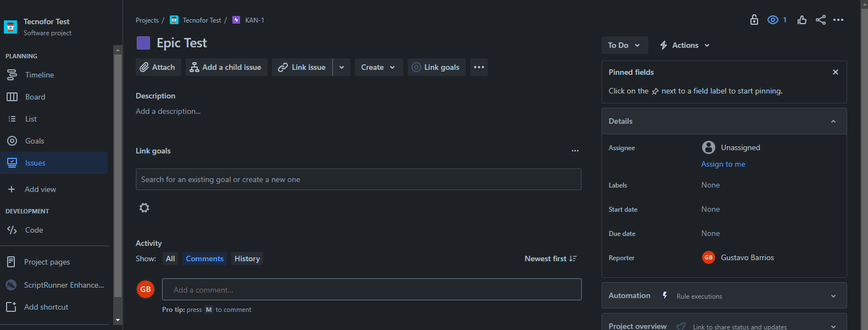
Task: Open the Code section in sidebar
Action: [x=34, y=230]
